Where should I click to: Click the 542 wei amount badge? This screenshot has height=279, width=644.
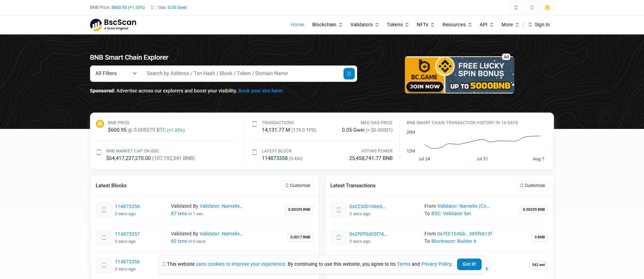coord(538,265)
